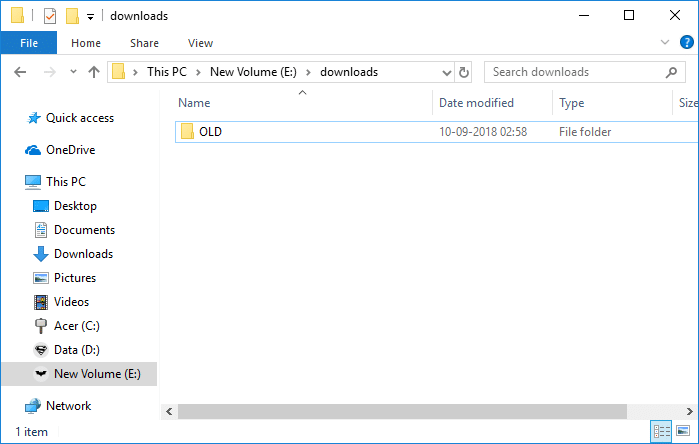Click horizontal scrollbar left arrow
Viewport: 699px width, 444px height.
point(169,411)
